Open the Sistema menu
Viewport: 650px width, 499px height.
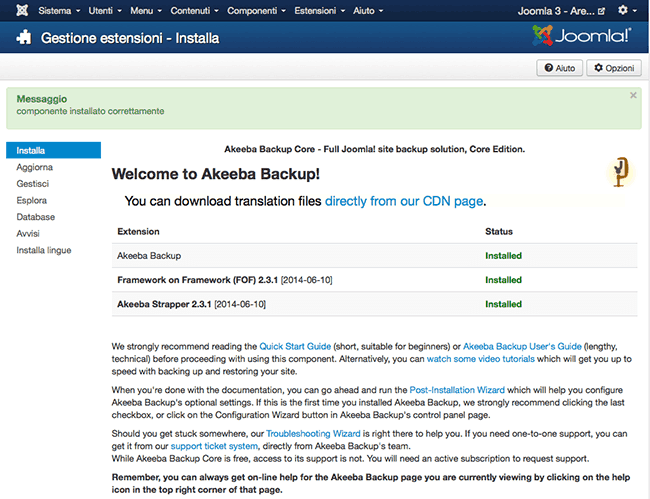[x=59, y=11]
